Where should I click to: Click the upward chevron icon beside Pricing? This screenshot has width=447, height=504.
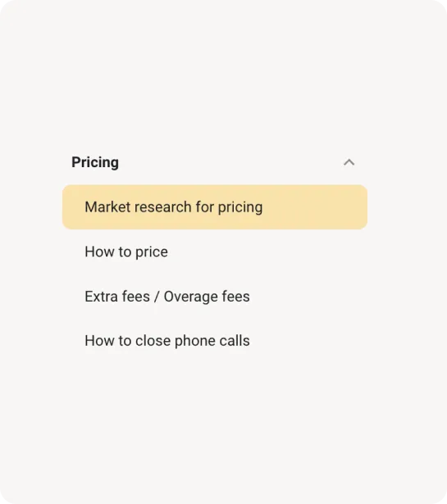pos(349,162)
